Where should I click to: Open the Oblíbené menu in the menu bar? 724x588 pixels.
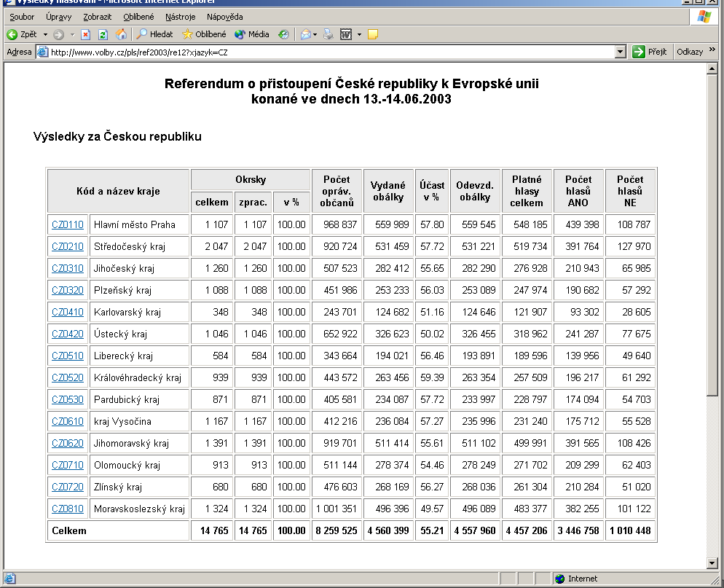[x=138, y=17]
